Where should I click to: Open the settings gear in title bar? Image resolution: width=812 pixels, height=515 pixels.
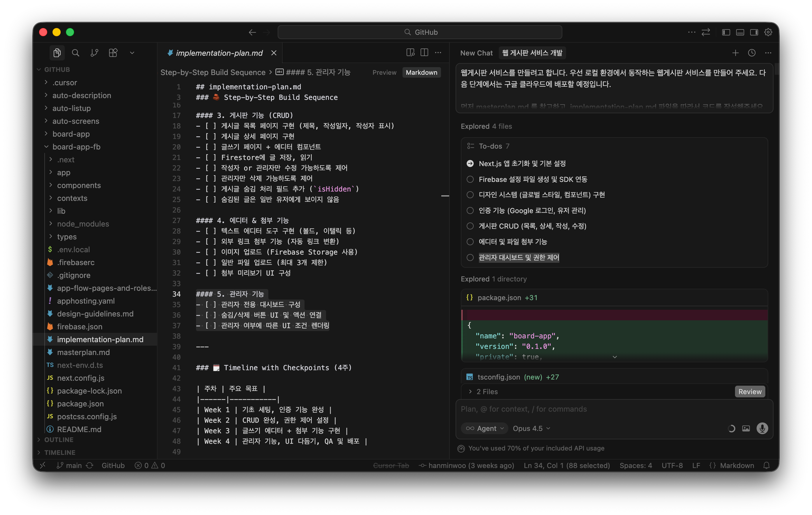(768, 32)
